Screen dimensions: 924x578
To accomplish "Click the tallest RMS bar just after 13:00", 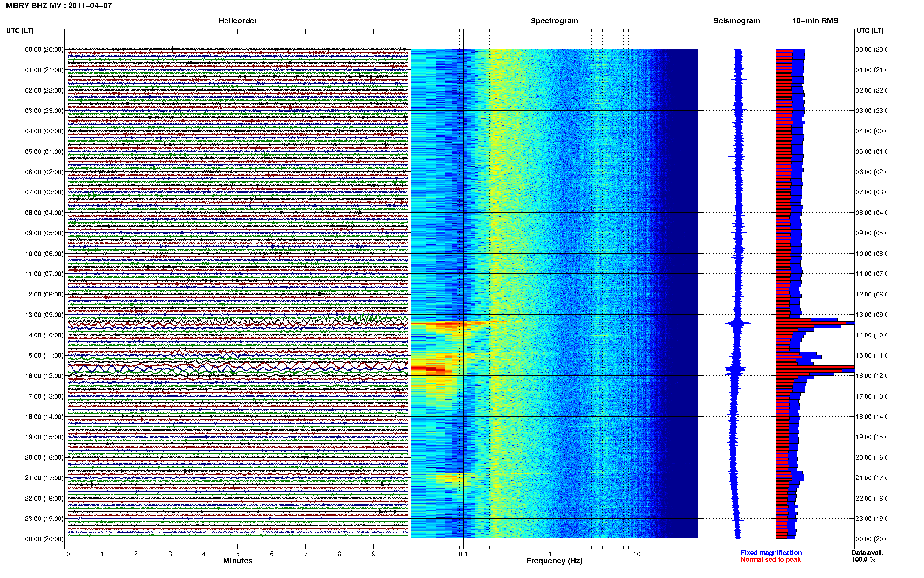I will point(815,323).
